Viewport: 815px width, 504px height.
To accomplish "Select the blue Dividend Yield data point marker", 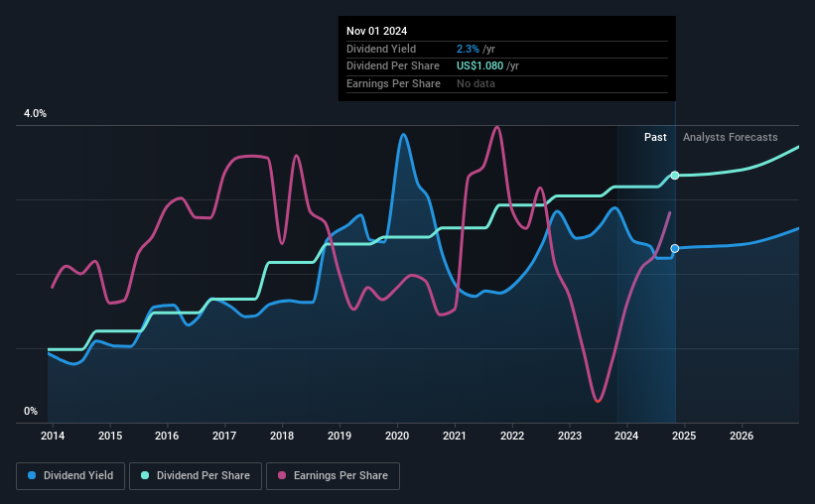I will point(675,248).
